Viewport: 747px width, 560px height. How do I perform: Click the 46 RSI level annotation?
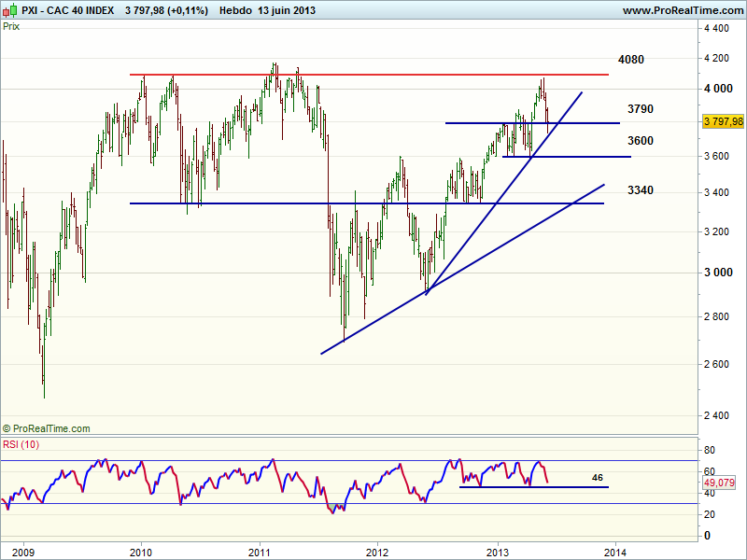(x=598, y=477)
